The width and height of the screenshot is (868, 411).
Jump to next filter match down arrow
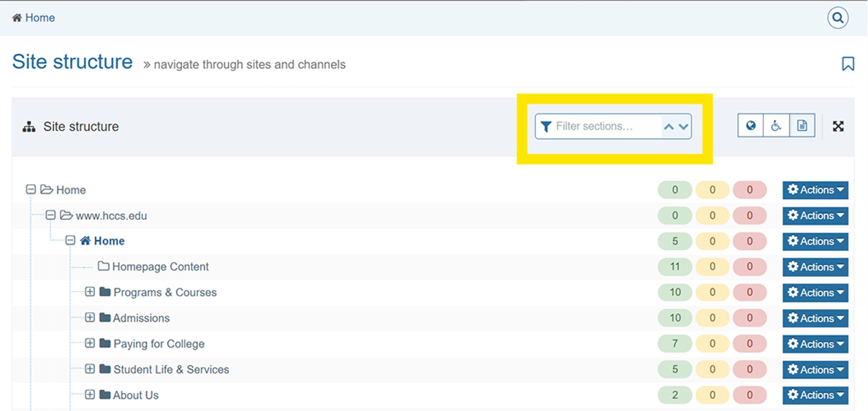(684, 127)
